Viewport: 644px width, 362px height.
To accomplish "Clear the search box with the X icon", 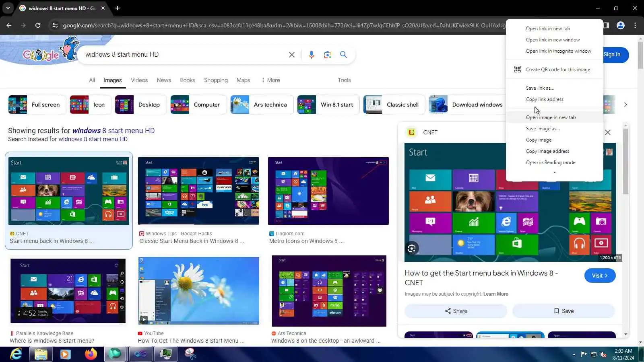I will click(292, 55).
